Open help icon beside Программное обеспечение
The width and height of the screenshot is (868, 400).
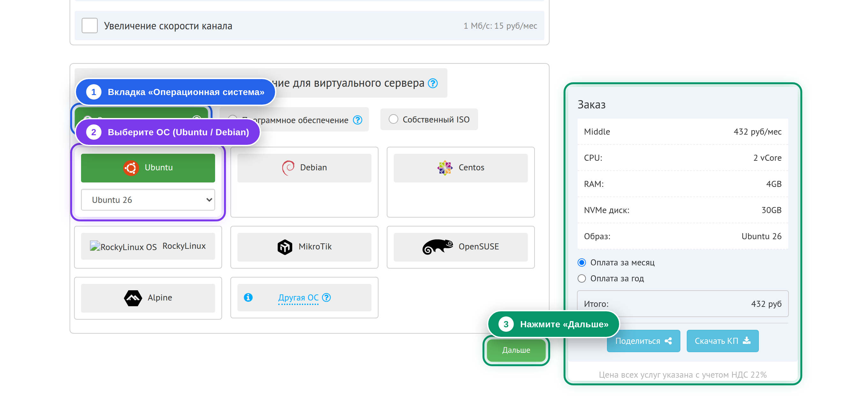tap(357, 120)
